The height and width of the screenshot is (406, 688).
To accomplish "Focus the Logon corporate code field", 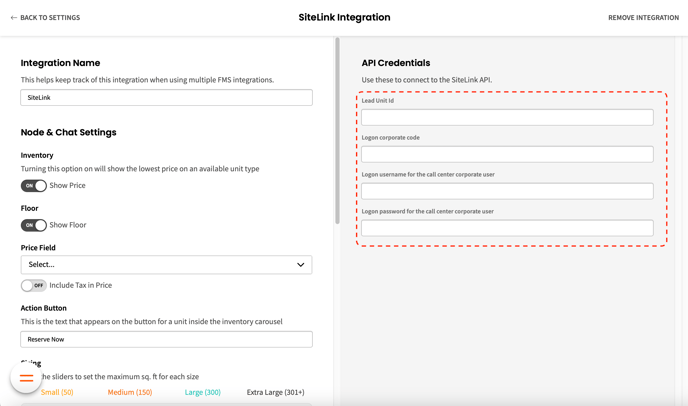I will pyautogui.click(x=507, y=154).
